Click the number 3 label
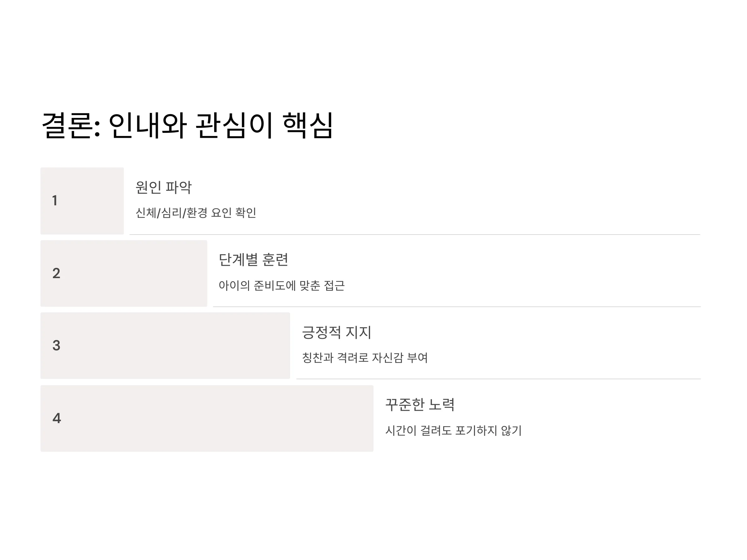Screen dimensions: 747x560 (x=56, y=345)
